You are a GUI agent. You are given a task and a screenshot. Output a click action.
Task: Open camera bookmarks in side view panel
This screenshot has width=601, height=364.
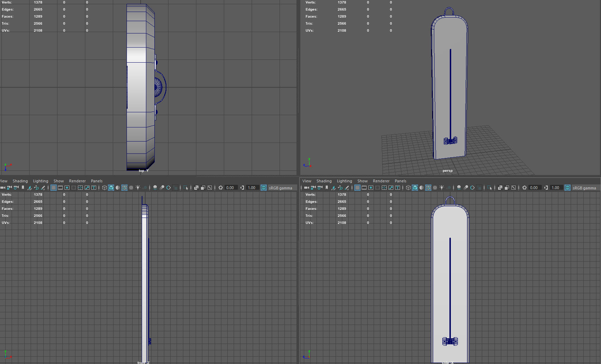327,188
